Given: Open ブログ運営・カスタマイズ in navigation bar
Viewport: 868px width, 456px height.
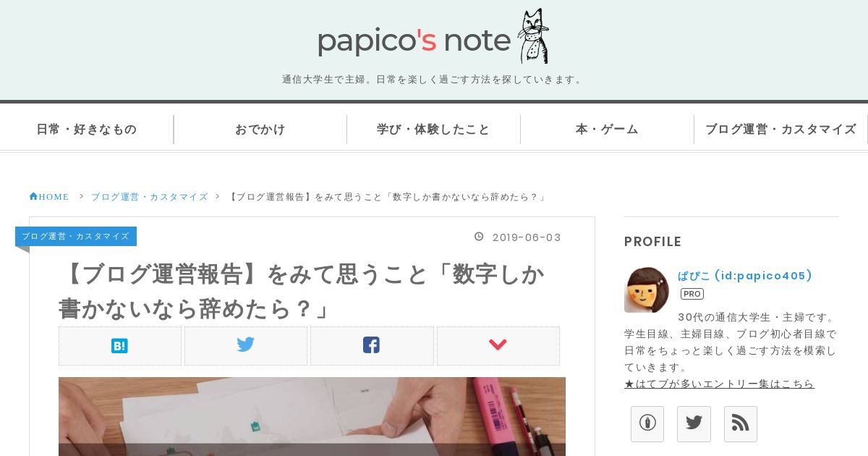Looking at the screenshot, I should 781,130.
